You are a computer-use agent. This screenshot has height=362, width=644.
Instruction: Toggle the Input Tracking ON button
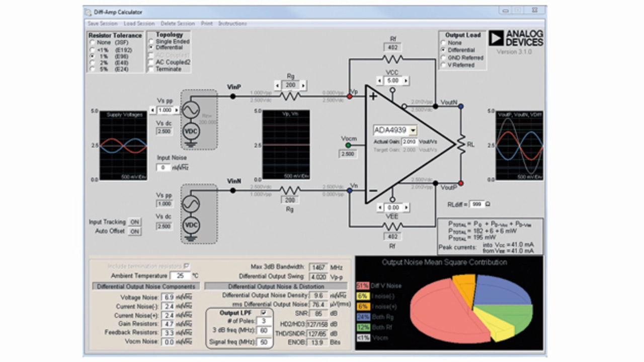click(134, 222)
